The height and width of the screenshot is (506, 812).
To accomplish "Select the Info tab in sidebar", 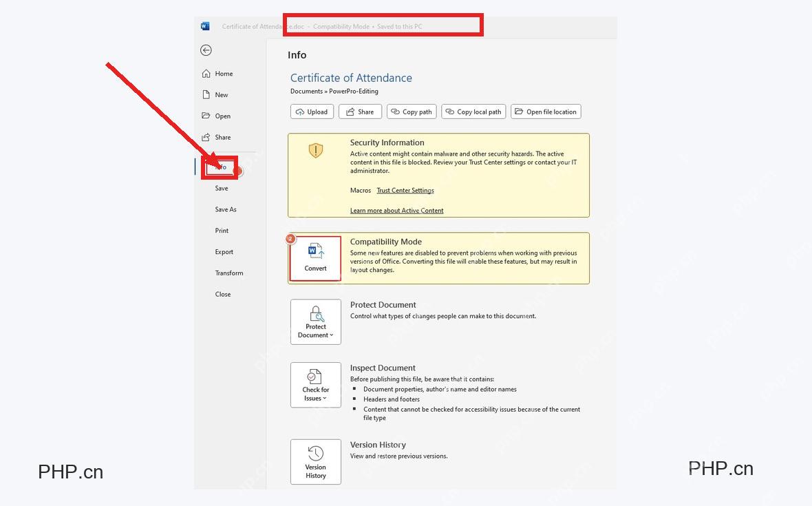I will (x=221, y=167).
